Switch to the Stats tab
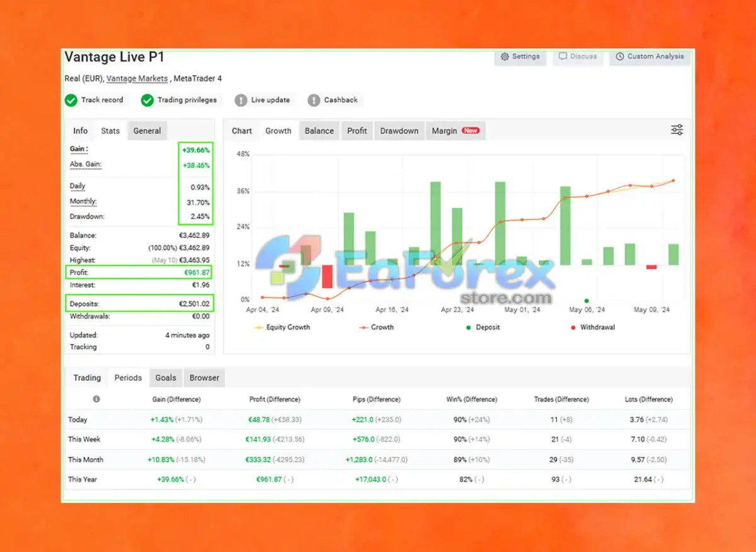 110,130
